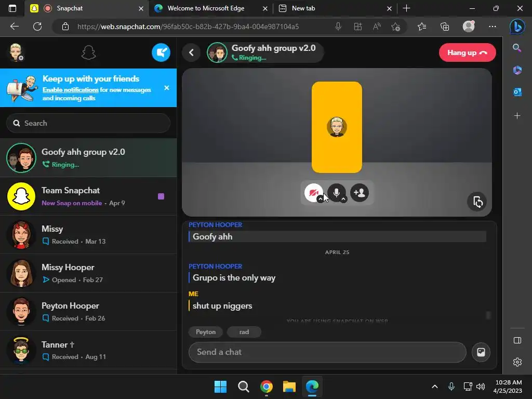Click the chat message scrollbar thumb

tap(488, 315)
